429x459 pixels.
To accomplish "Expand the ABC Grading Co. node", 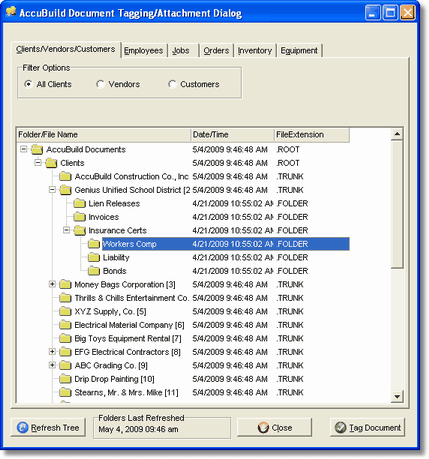I will pos(52,365).
